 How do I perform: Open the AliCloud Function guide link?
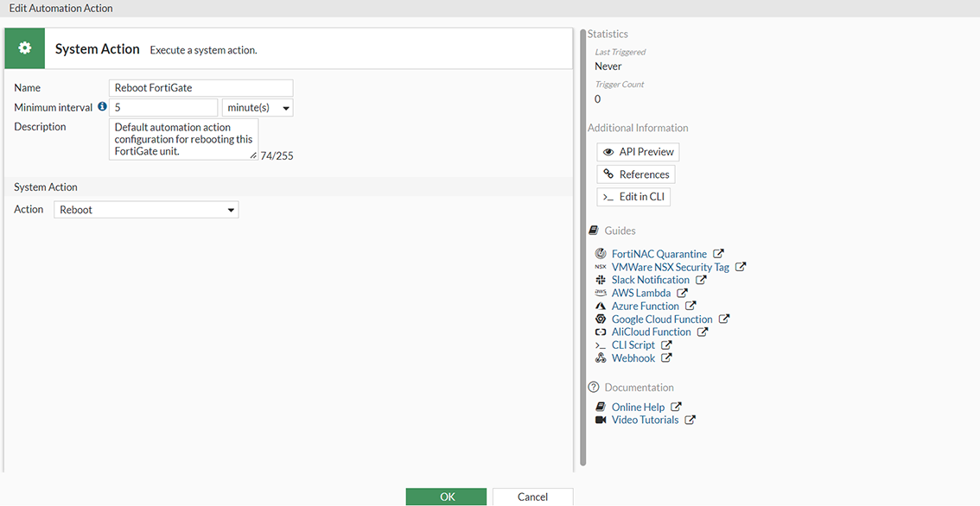pyautogui.click(x=652, y=332)
